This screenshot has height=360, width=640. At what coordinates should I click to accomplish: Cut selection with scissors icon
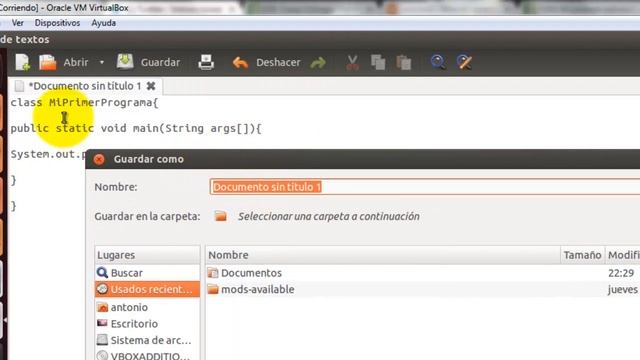click(353, 62)
